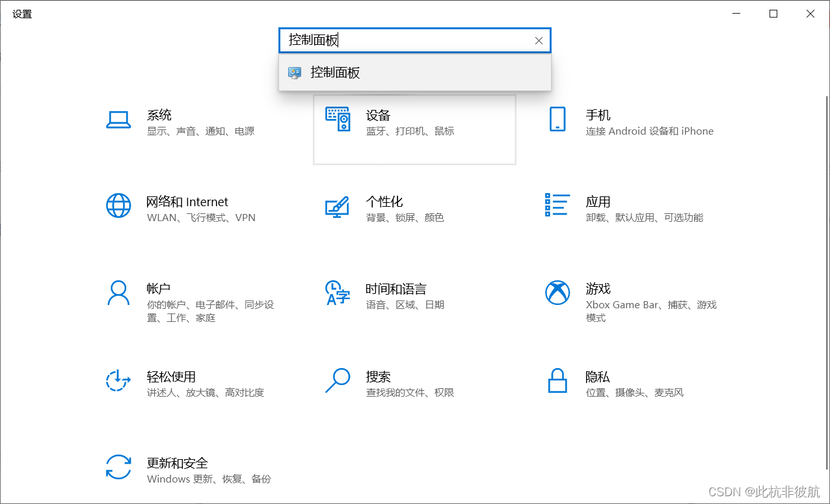Click the text 你的帐户、电子邮件、同步设置
Viewport: 830px width, 504px height.
(211, 312)
